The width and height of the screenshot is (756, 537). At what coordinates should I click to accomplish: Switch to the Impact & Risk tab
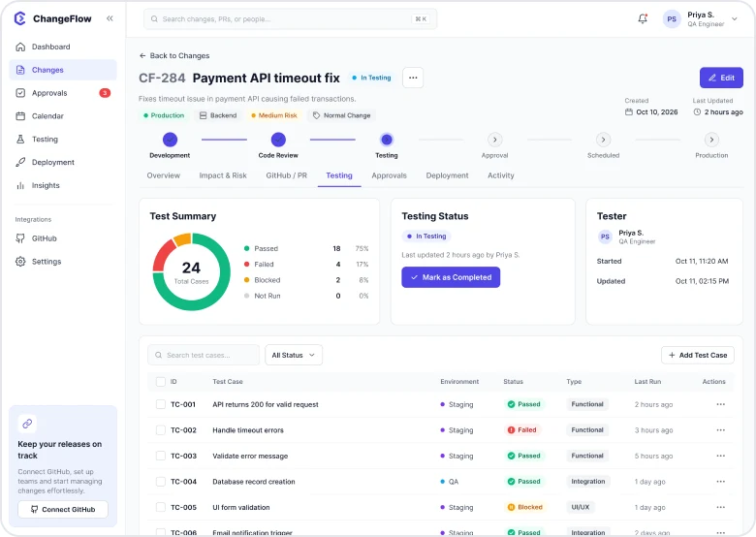223,175
